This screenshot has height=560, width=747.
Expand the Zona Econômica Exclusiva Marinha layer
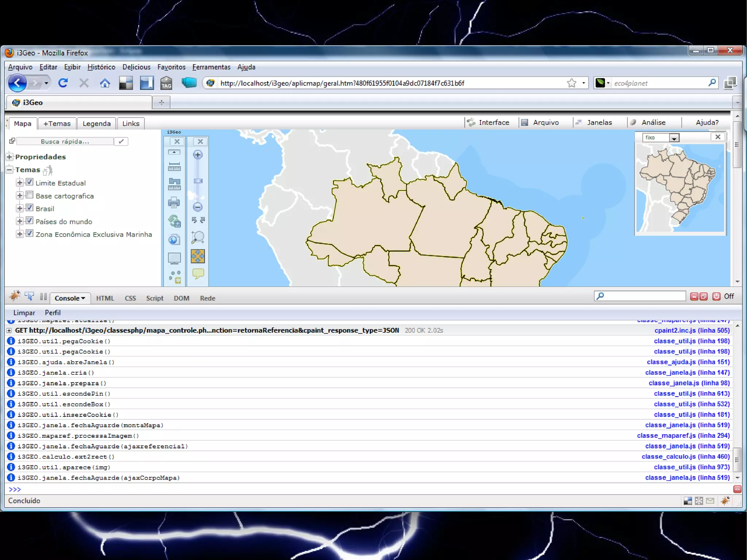pyautogui.click(x=20, y=234)
